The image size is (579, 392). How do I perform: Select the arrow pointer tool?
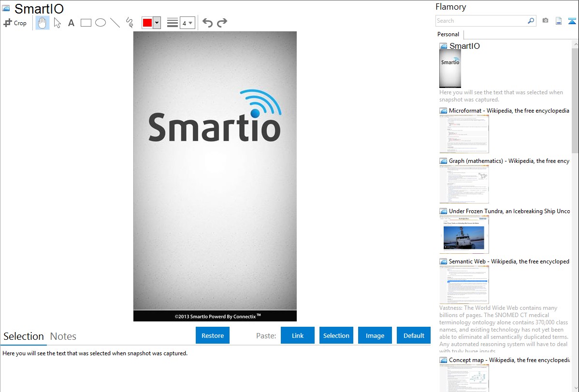(x=57, y=23)
